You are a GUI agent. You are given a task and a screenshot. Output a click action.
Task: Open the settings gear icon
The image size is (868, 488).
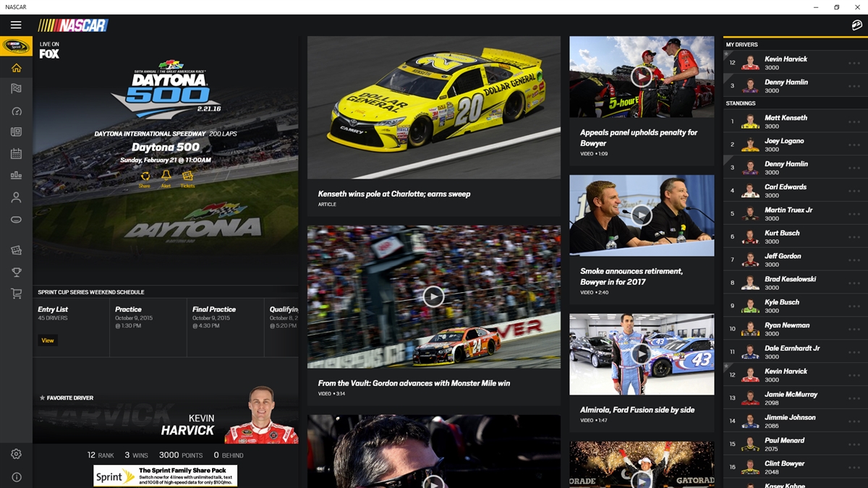click(x=16, y=454)
